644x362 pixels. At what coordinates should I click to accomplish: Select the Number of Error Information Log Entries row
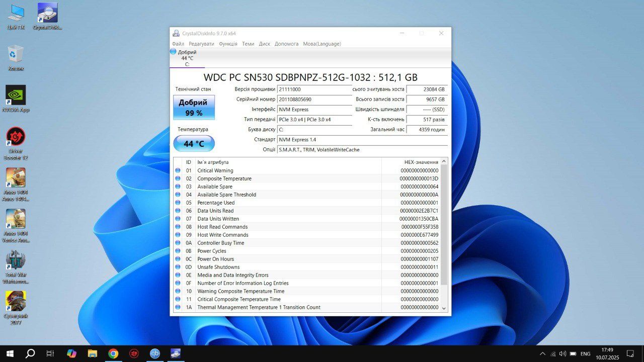307,283
